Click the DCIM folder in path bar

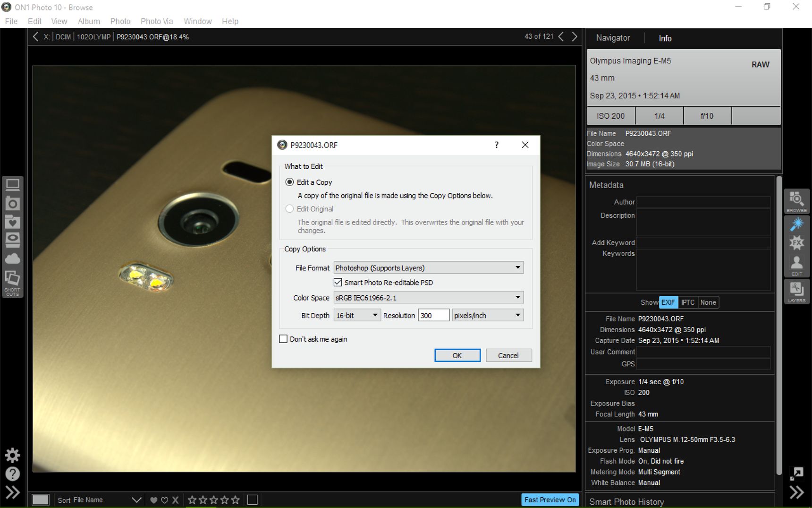[x=63, y=37]
